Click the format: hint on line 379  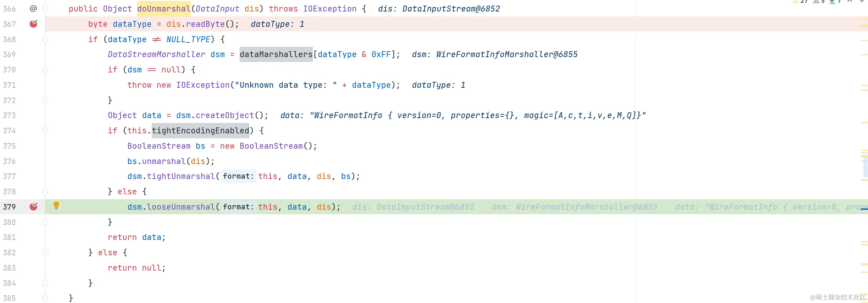tap(238, 207)
